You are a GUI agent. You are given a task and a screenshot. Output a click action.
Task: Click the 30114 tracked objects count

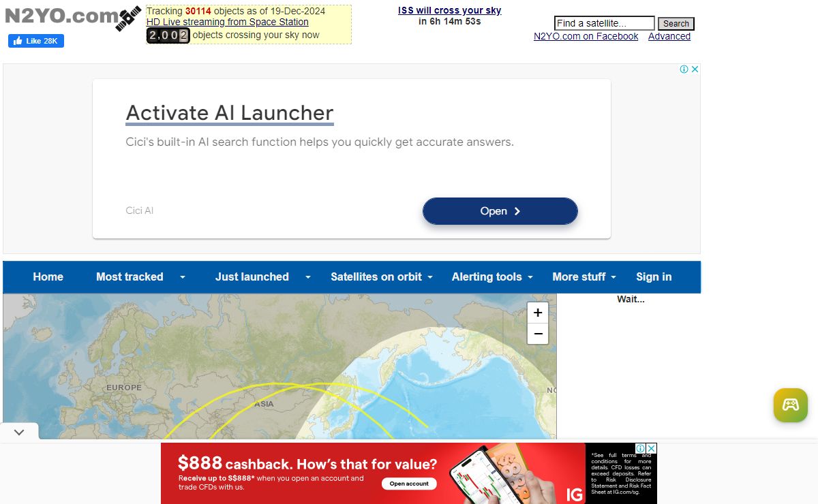(198, 11)
